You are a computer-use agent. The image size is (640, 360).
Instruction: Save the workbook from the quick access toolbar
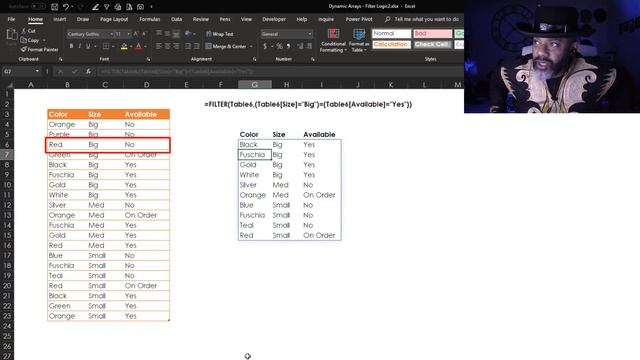pyautogui.click(x=54, y=7)
